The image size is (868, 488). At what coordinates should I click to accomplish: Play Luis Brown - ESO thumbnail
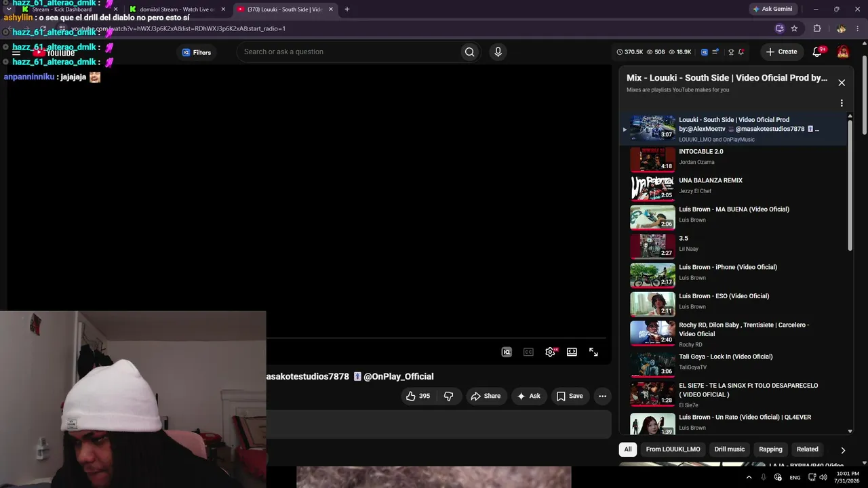(653, 305)
